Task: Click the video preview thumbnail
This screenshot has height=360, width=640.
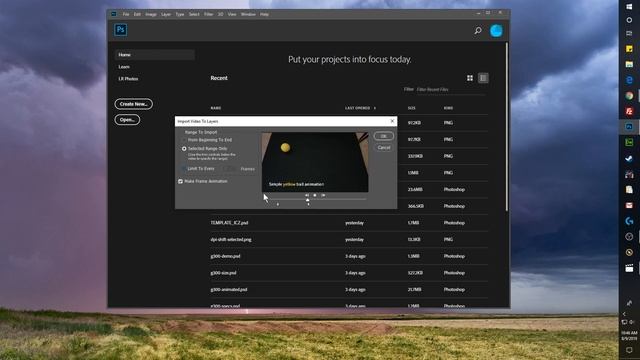Action: [x=315, y=162]
